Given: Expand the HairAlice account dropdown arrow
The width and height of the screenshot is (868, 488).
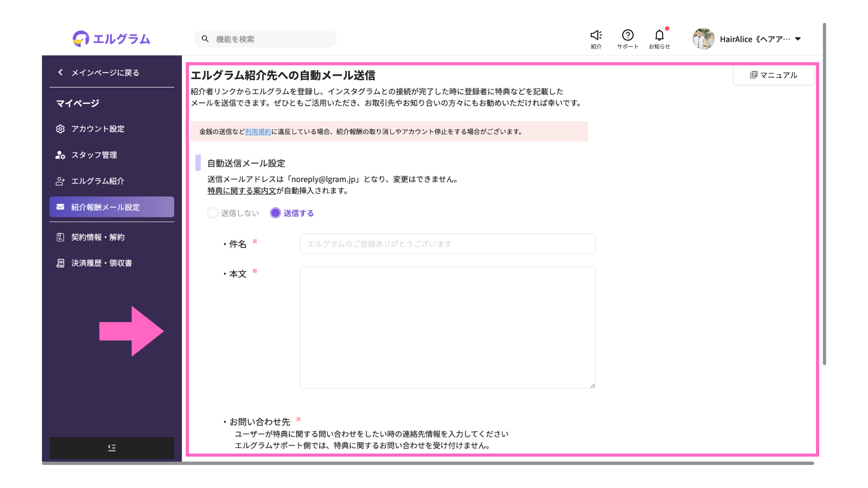Looking at the screenshot, I should (798, 39).
